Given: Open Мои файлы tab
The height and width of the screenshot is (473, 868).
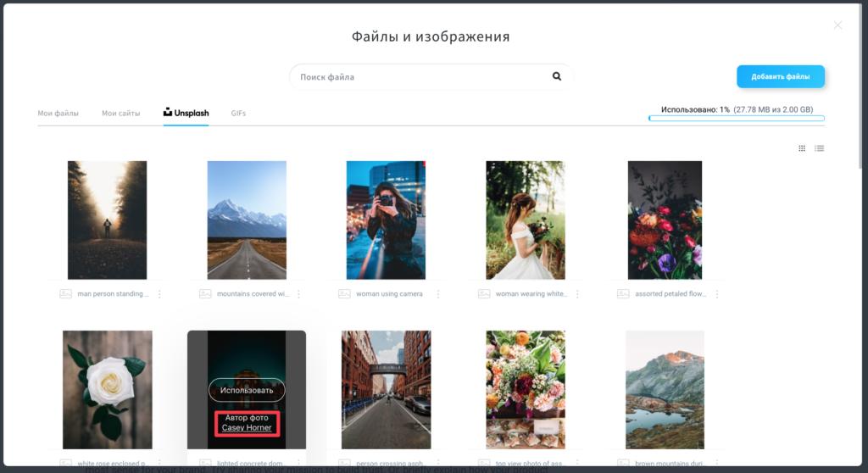Looking at the screenshot, I should coord(58,113).
